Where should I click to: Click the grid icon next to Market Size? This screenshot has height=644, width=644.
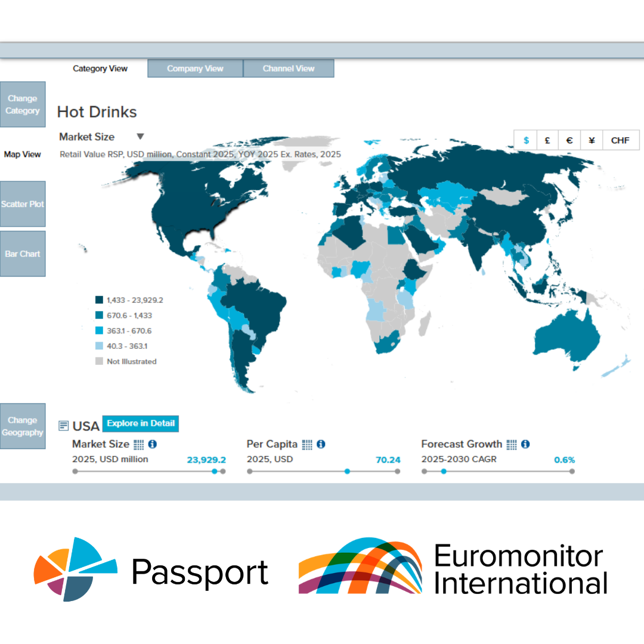click(x=138, y=444)
